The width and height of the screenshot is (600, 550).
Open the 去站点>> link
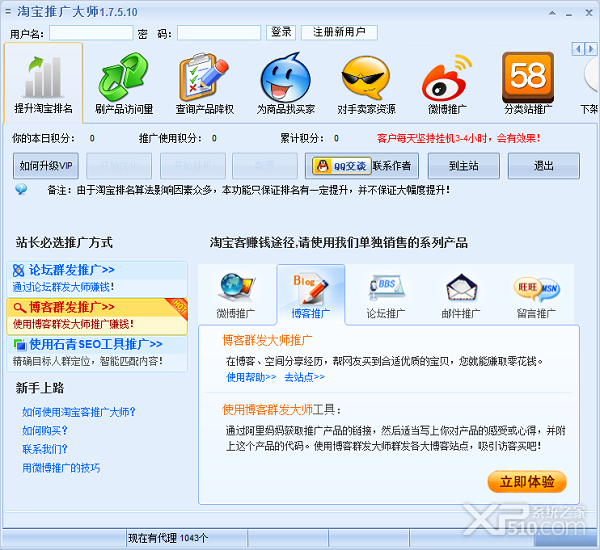(304, 377)
